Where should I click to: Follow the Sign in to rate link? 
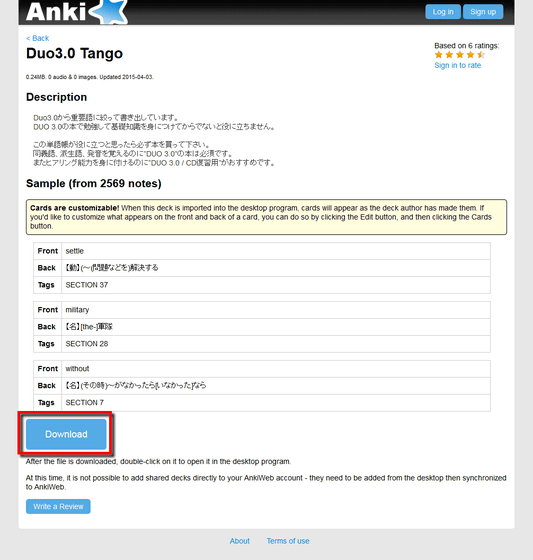[x=458, y=65]
